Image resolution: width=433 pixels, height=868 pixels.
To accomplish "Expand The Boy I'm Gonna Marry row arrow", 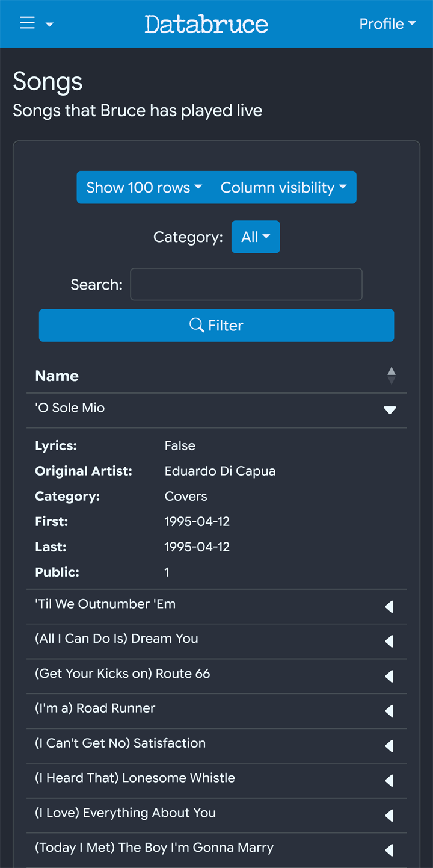I will click(390, 851).
